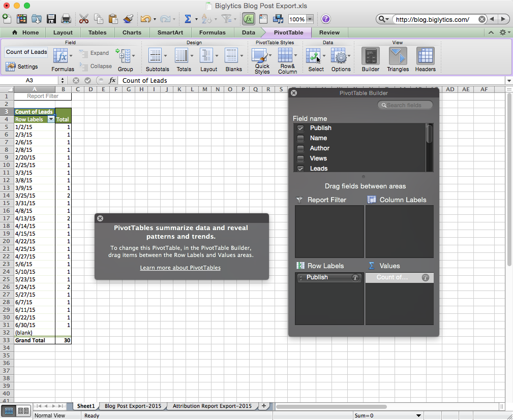Open the Blog Post Export-2015 sheet tab
This screenshot has width=513, height=420.
point(133,406)
